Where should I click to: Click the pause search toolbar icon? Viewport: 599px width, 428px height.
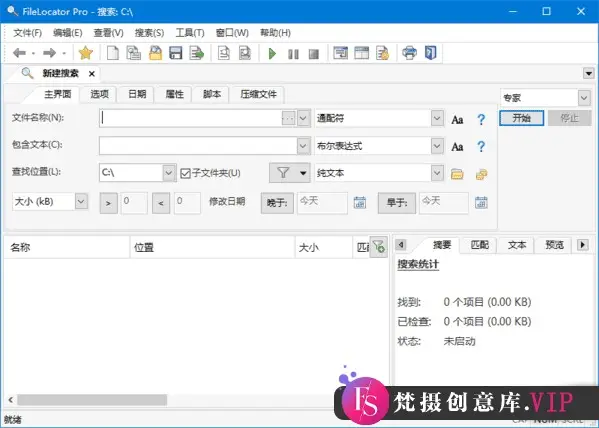pos(293,54)
